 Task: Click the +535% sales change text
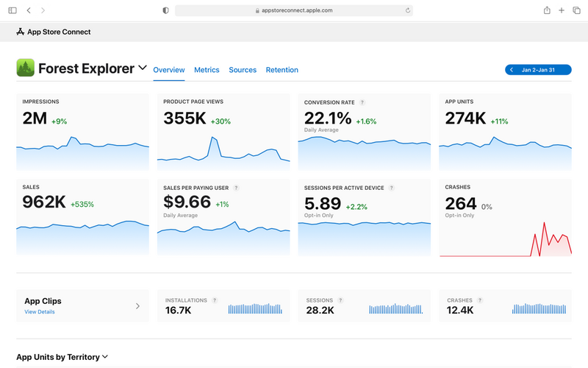coord(82,205)
